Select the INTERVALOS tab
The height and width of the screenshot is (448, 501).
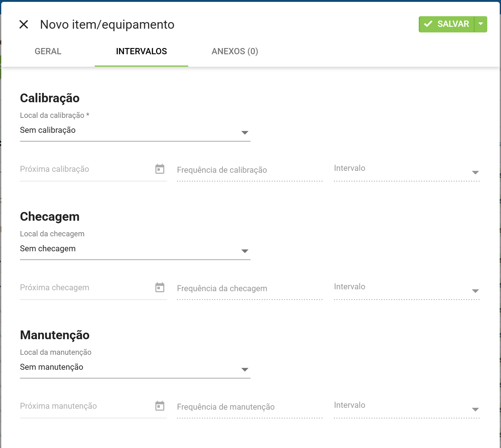pyautogui.click(x=141, y=51)
